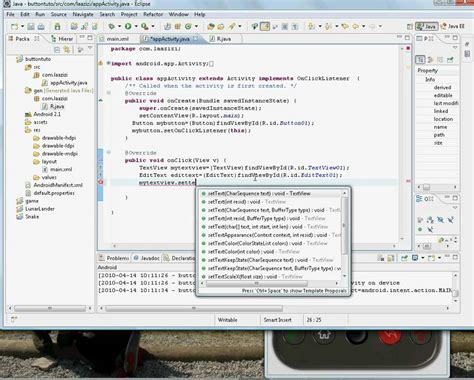Click the Pin Console icon
This screenshot has width=474, height=380.
pos(404,258)
